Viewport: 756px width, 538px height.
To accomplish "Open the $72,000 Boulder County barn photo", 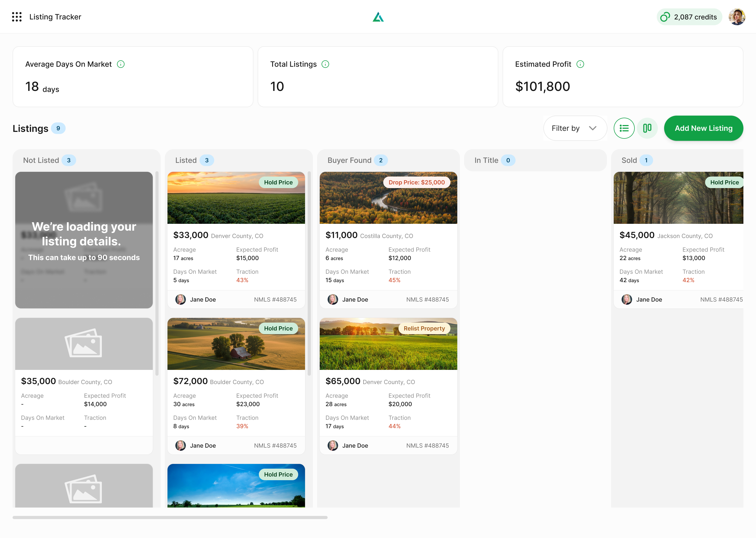I will coord(236,344).
